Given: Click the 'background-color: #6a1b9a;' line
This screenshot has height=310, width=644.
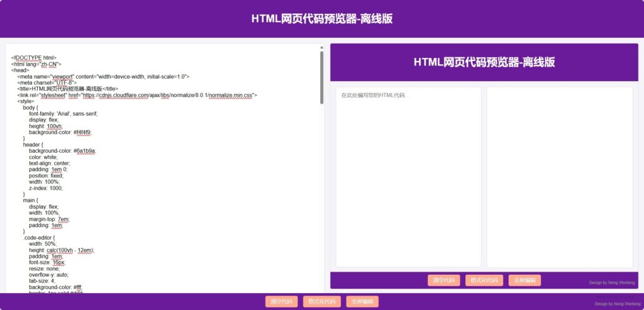Looking at the screenshot, I should (x=62, y=151).
